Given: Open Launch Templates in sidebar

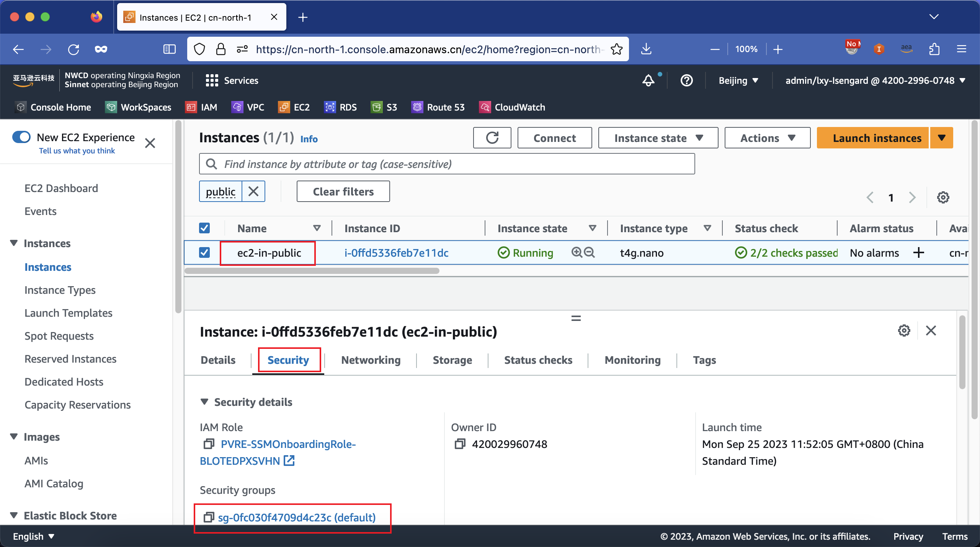Looking at the screenshot, I should pyautogui.click(x=68, y=313).
